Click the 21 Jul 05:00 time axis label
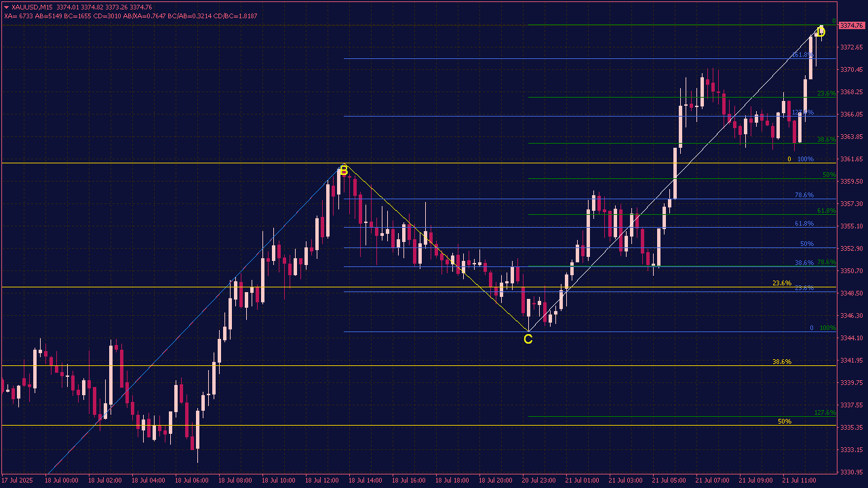 (x=669, y=481)
